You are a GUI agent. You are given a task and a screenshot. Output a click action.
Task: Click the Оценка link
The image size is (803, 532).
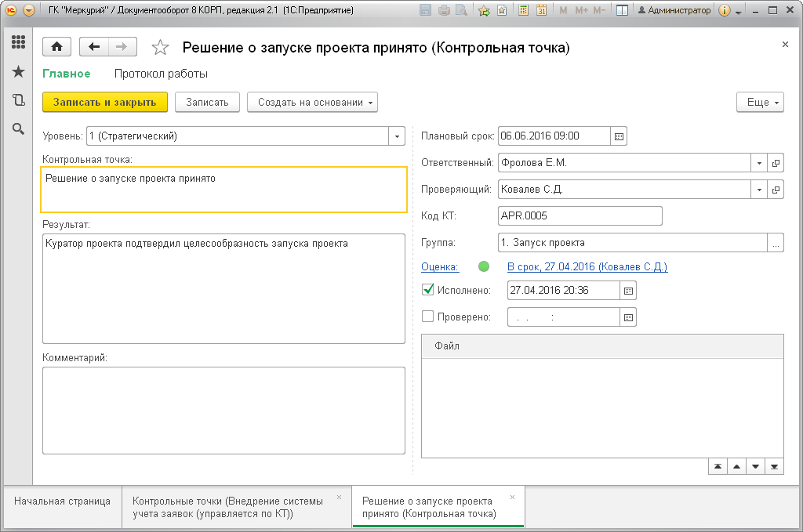tap(440, 267)
